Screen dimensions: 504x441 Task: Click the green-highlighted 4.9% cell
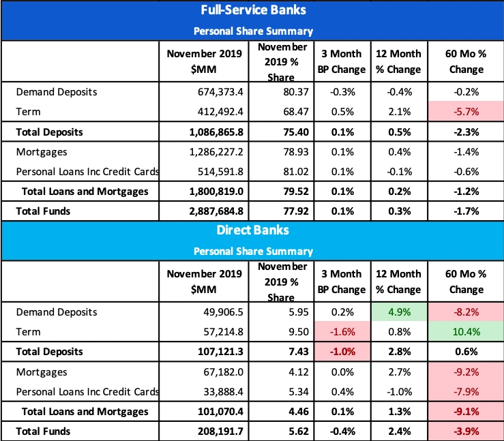click(x=398, y=312)
